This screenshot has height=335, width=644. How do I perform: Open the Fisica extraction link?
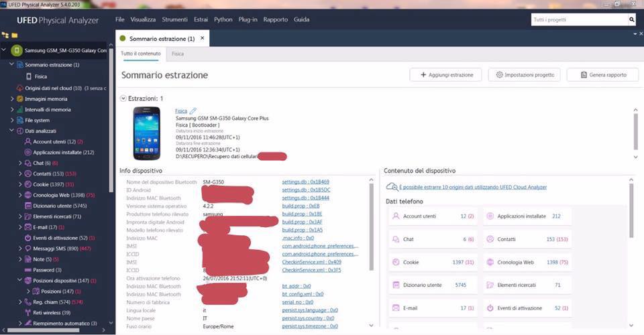point(180,111)
